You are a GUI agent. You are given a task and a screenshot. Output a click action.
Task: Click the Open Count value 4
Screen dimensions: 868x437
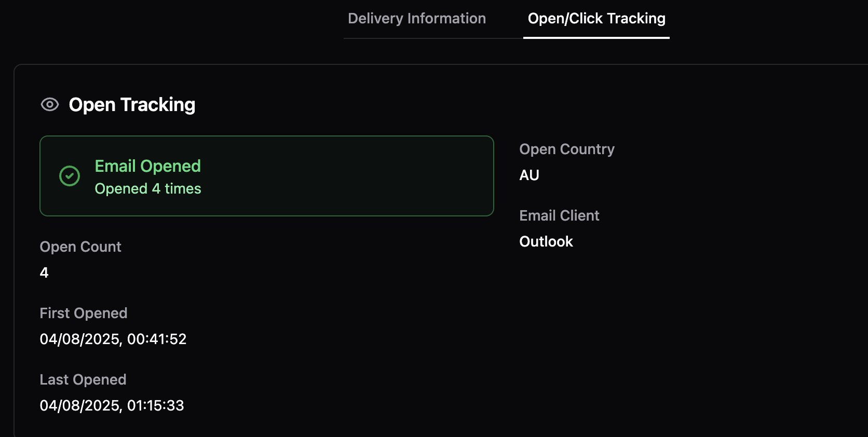44,272
